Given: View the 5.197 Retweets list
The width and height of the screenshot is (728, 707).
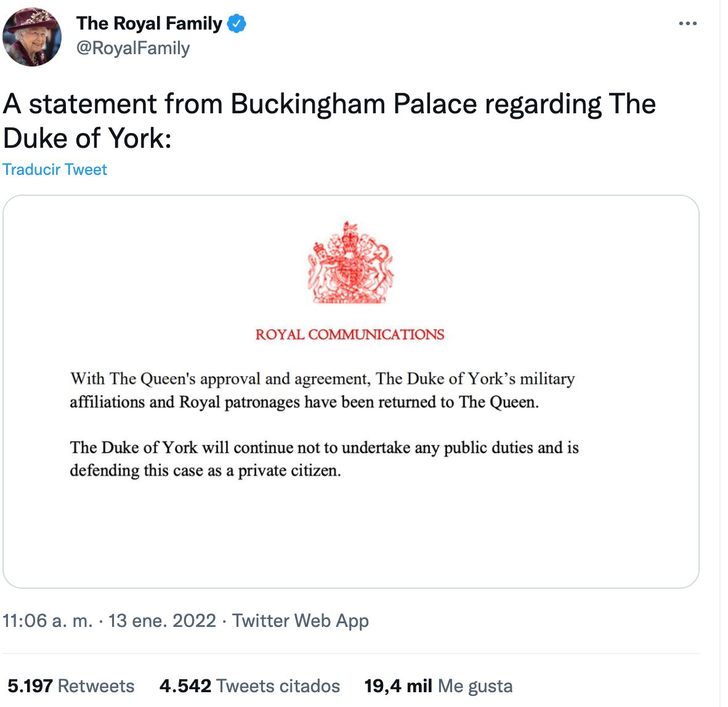Looking at the screenshot, I should [70, 685].
